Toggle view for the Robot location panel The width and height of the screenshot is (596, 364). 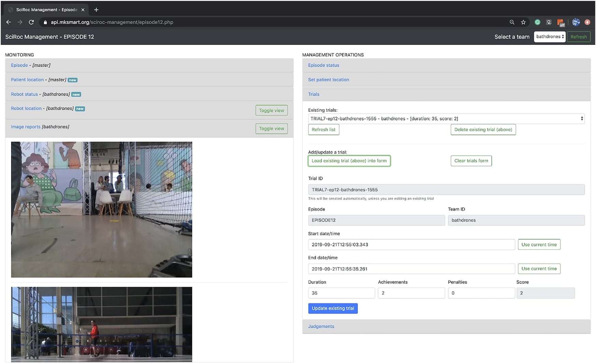pos(271,110)
